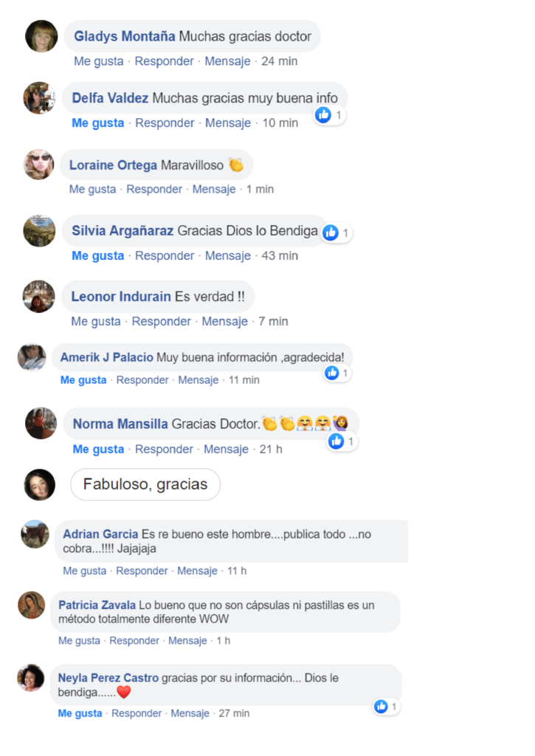This screenshot has height=756, width=535.
Task: Open the 21 h timestamp on Norma Mansilla's comment
Action: (271, 450)
